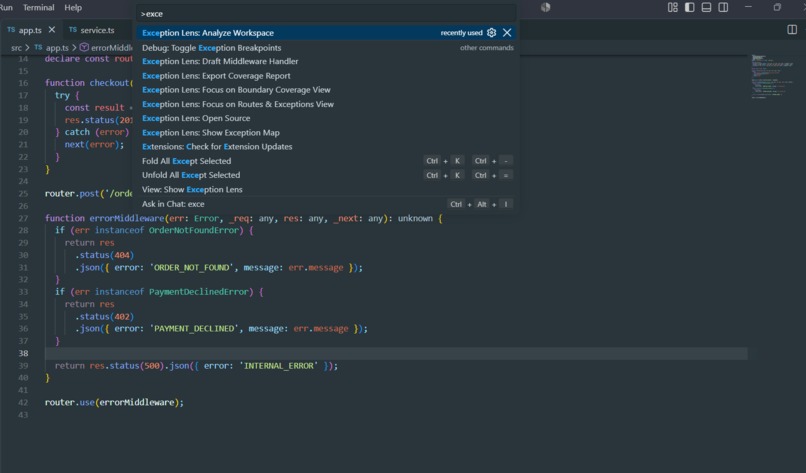Viewport: 806px width, 473px height.
Task: Run Exception Lens: Open Source
Action: pos(327,118)
